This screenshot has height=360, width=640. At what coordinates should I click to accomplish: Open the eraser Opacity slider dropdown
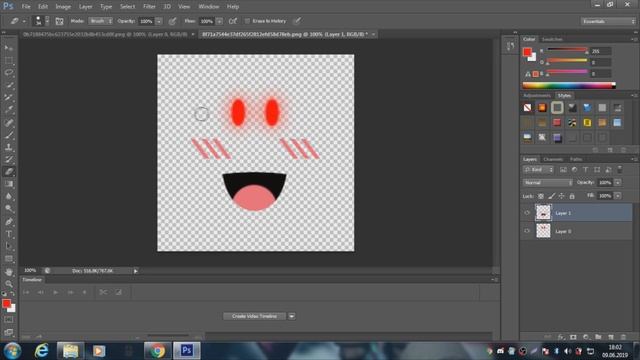click(x=159, y=21)
